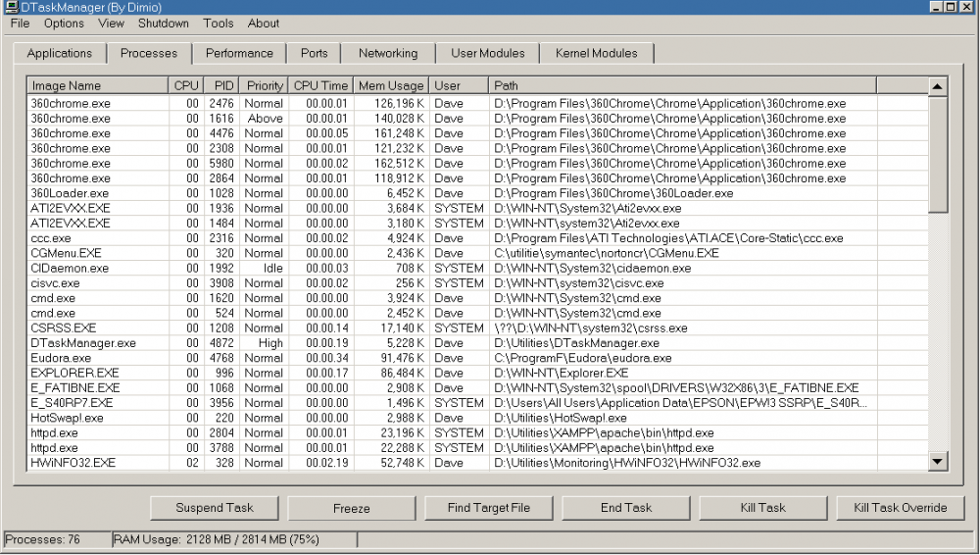Open the Shutdown menu
Viewport: 980px width, 555px height.
click(163, 23)
